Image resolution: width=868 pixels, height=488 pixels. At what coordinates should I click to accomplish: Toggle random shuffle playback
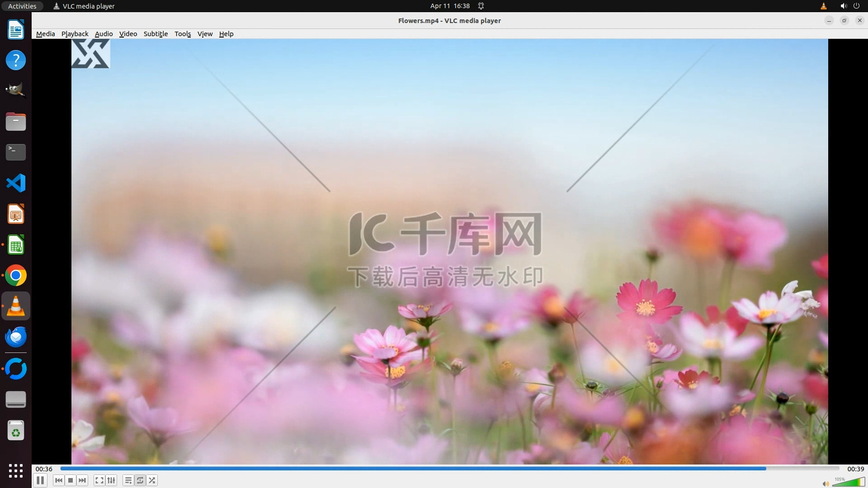click(152, 480)
